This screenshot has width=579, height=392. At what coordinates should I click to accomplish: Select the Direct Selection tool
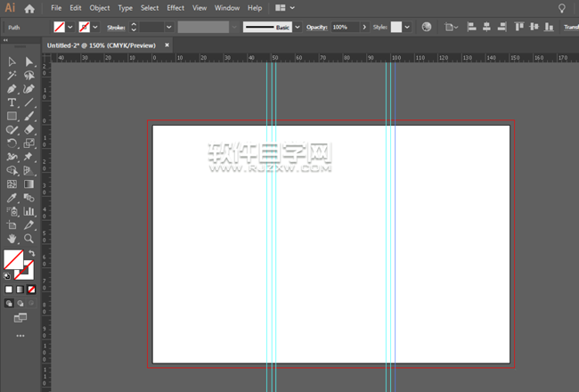(x=29, y=61)
